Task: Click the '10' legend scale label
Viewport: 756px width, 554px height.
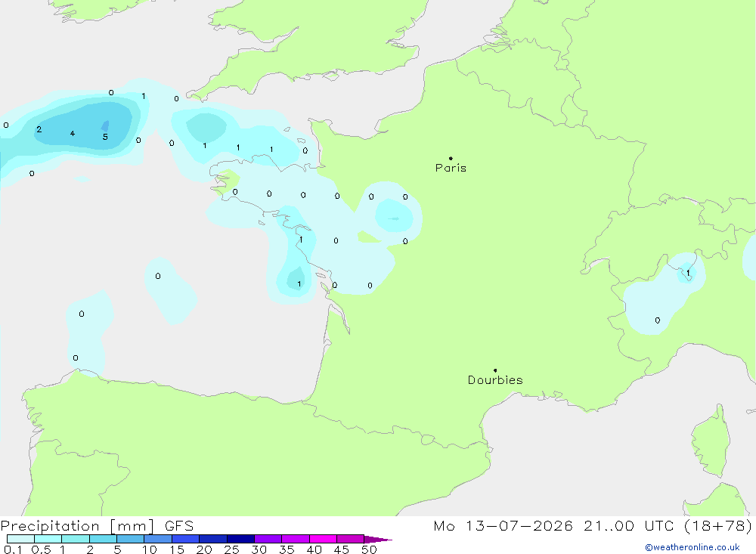Action: [x=150, y=549]
